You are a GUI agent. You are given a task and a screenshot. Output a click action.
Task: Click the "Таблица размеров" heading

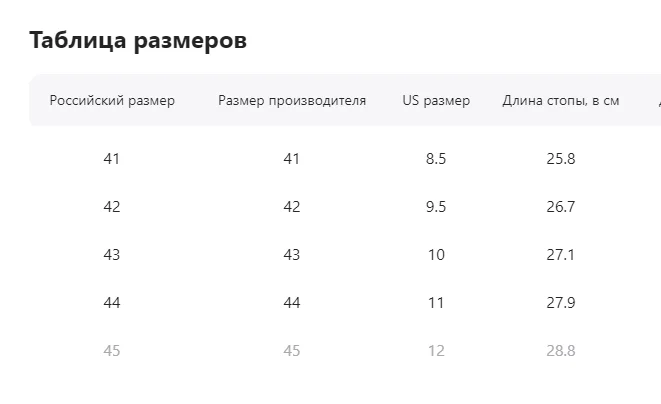pyautogui.click(x=138, y=41)
